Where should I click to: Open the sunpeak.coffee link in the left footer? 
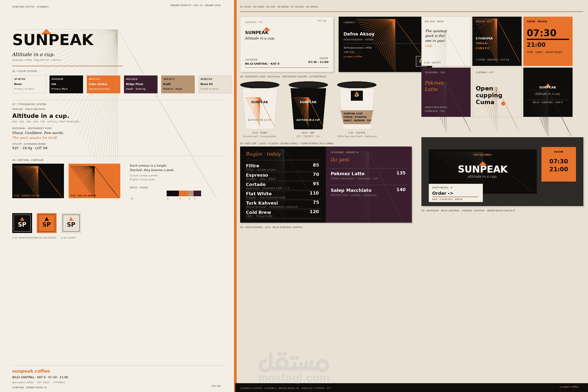pos(31,371)
